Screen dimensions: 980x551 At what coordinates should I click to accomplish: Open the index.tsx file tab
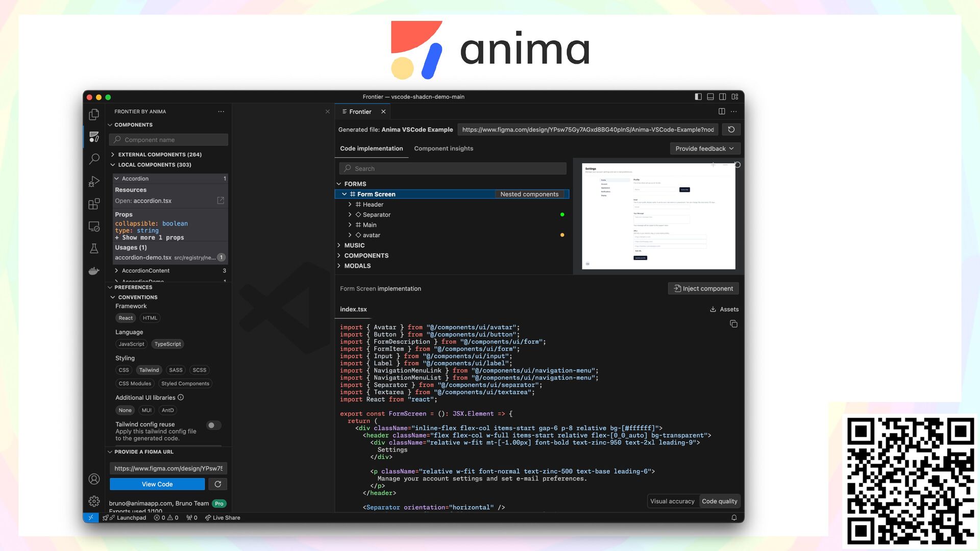353,309
